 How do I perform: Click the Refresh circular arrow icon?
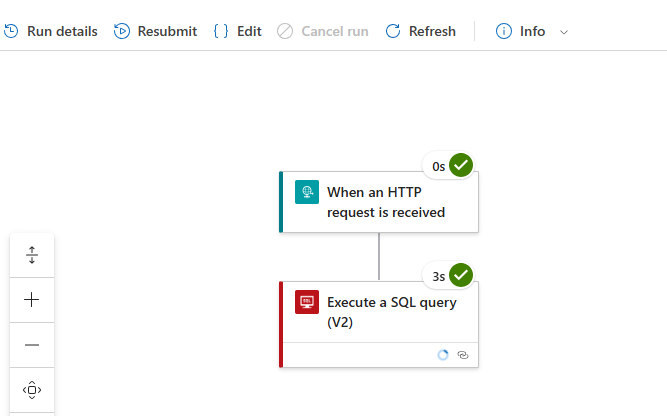click(x=393, y=31)
